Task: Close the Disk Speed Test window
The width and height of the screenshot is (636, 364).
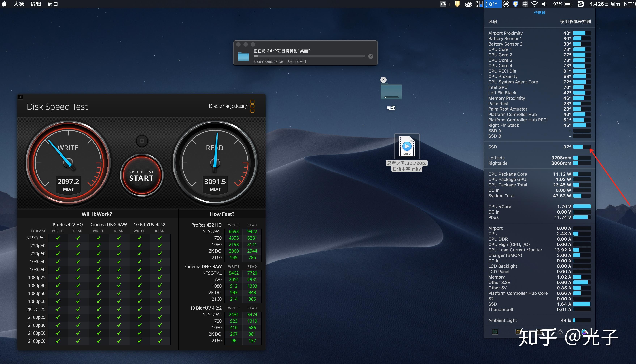Action: pyautogui.click(x=20, y=97)
